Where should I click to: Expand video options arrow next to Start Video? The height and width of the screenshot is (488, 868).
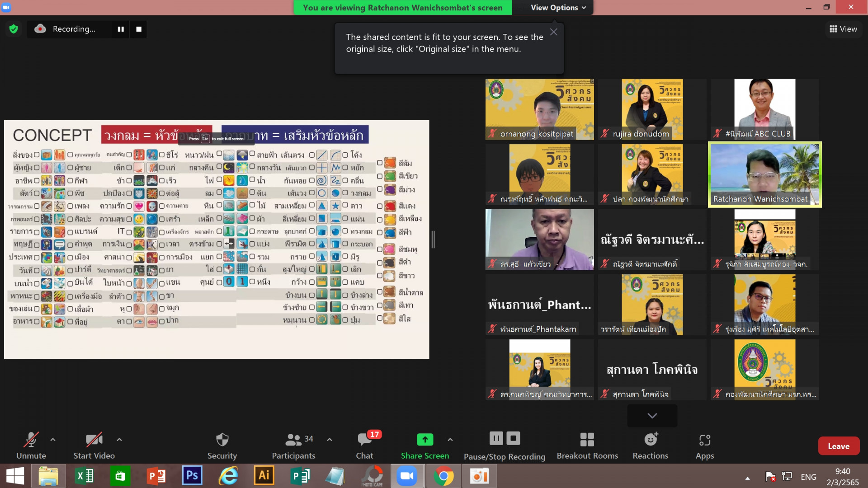click(x=119, y=439)
